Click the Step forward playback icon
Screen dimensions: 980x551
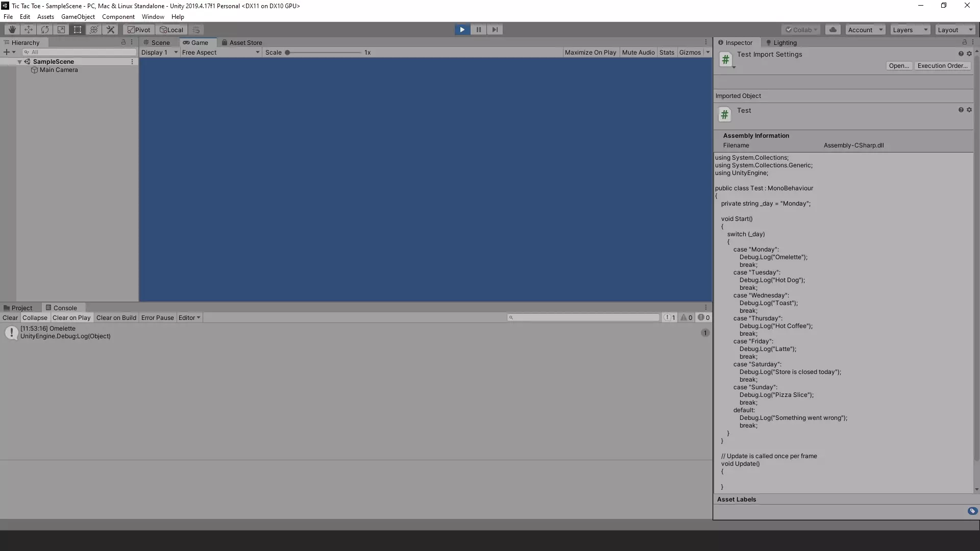tap(495, 29)
